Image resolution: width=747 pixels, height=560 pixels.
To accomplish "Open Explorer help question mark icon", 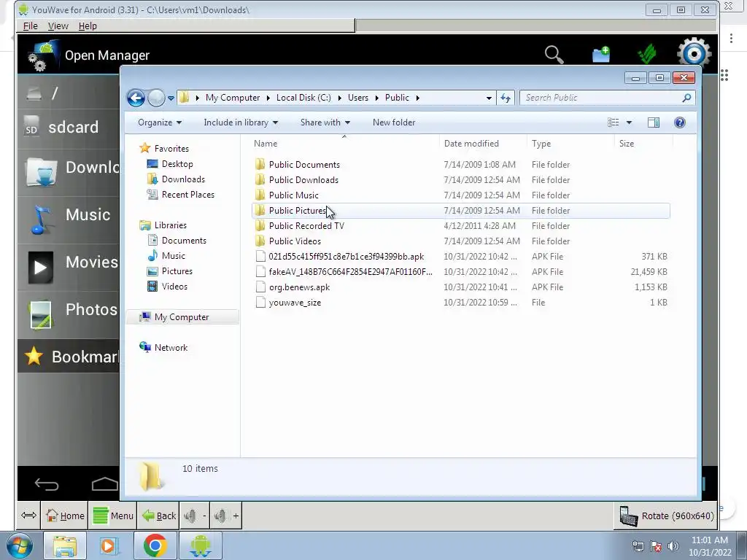I will point(680,122).
